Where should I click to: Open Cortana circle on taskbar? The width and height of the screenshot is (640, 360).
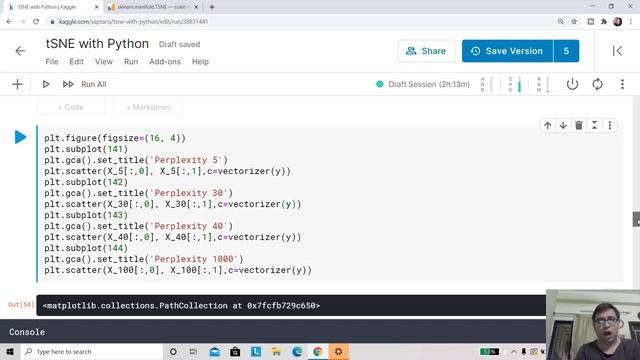(x=173, y=351)
